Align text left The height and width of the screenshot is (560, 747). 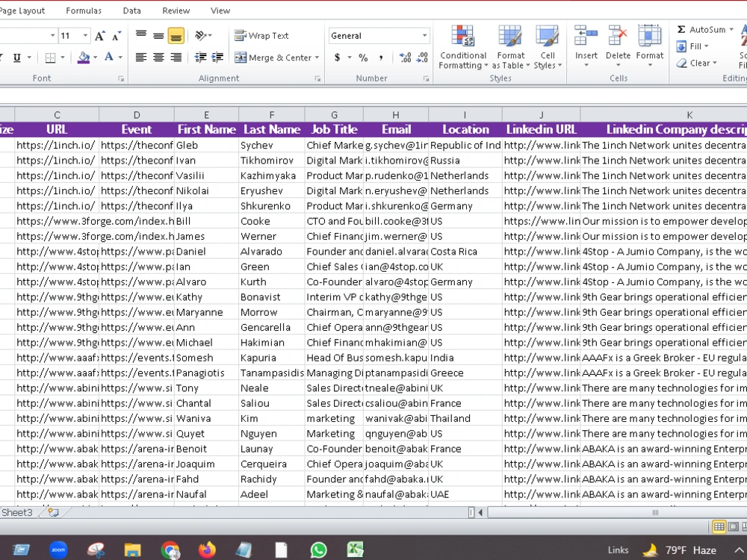pos(141,57)
